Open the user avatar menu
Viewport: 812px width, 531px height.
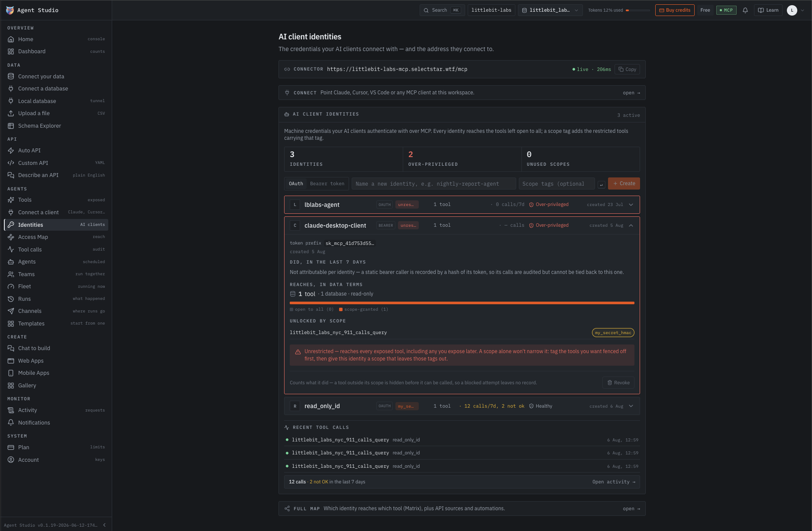(x=792, y=10)
